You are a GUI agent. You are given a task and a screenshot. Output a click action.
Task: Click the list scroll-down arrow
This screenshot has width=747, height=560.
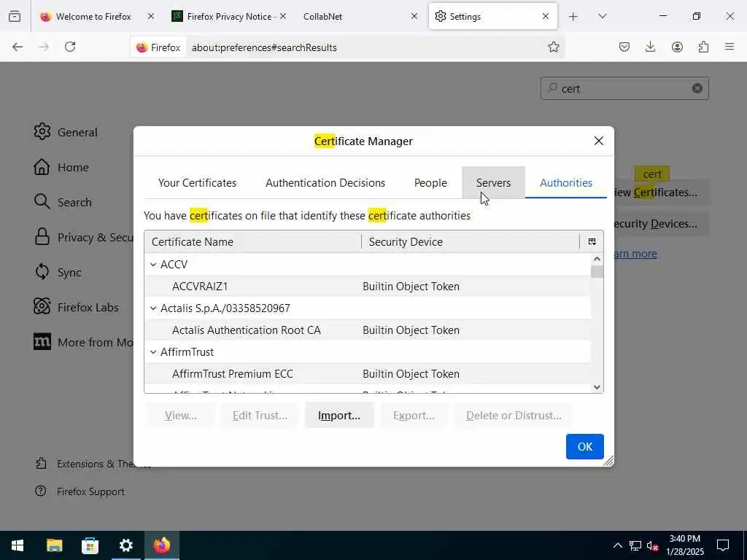click(597, 387)
